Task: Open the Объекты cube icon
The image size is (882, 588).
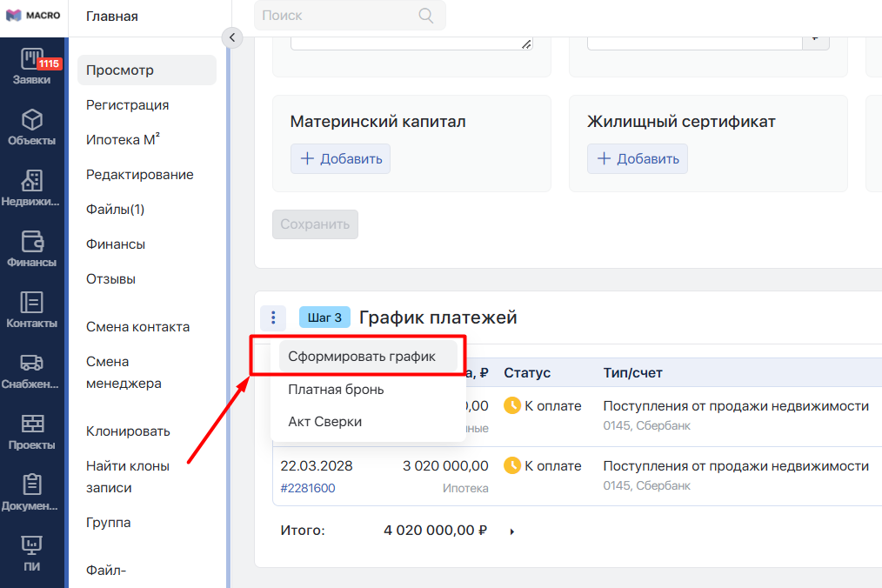Action: click(x=32, y=120)
